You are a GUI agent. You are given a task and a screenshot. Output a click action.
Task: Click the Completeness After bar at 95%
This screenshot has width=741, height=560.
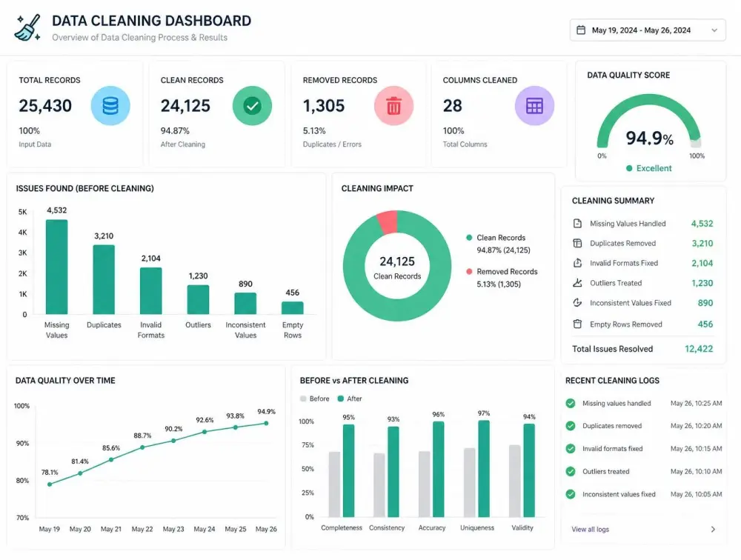(349, 470)
